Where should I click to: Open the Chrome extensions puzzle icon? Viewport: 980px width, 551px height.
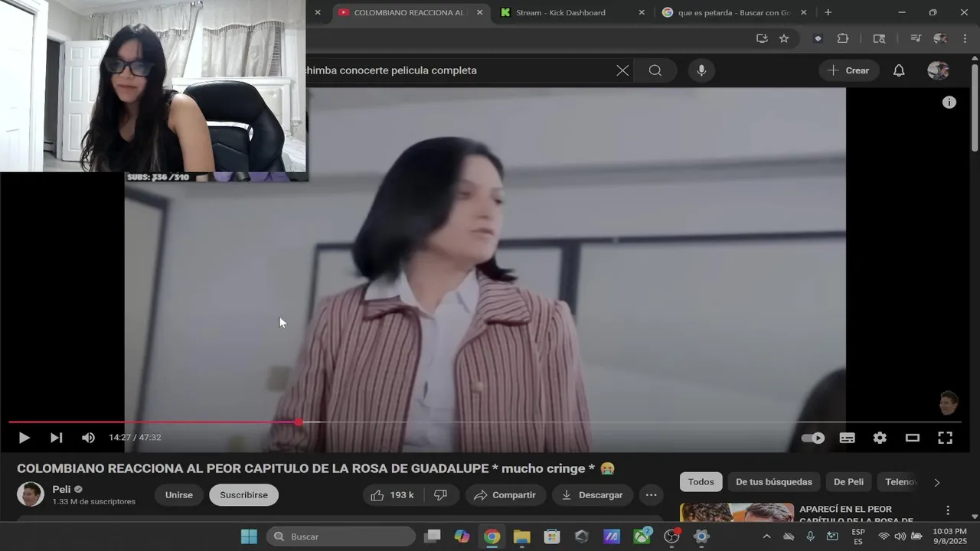[x=843, y=38]
